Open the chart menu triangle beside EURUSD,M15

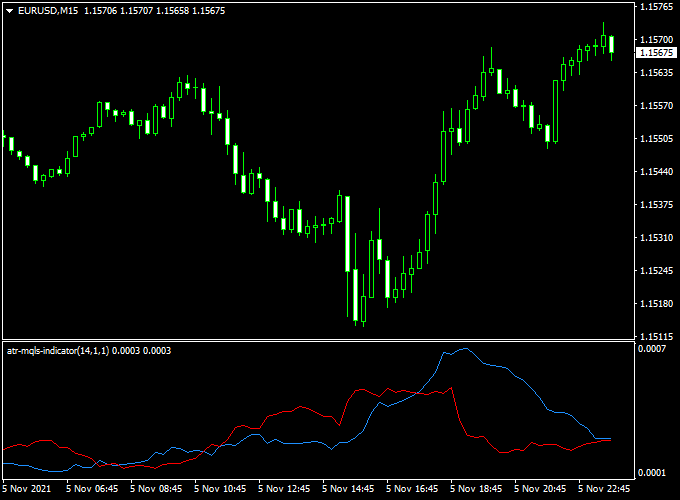[x=10, y=11]
